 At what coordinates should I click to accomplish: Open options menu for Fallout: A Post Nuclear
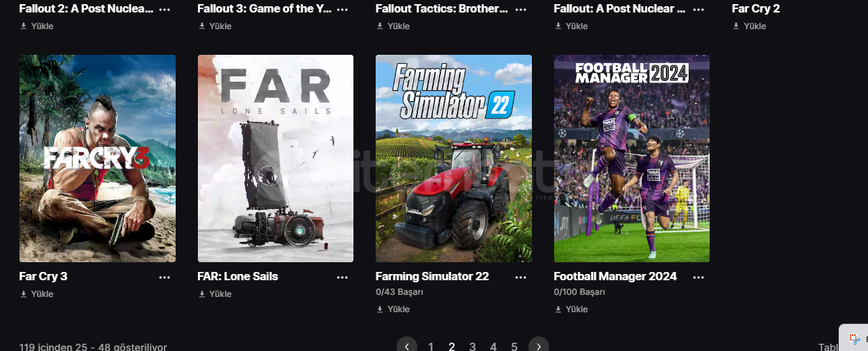click(699, 10)
